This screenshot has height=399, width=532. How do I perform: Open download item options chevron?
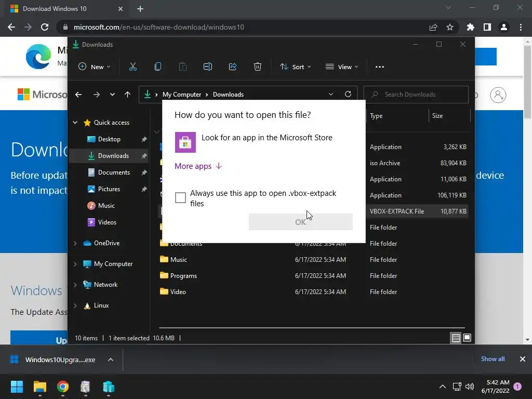(111, 360)
